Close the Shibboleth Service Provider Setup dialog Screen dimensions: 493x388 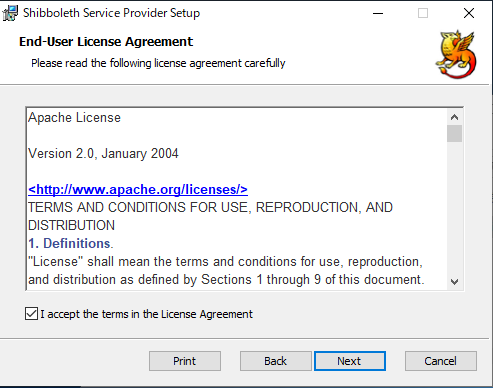point(469,13)
